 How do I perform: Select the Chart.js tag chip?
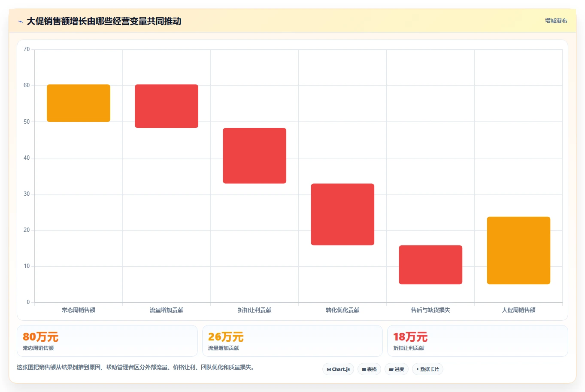click(x=338, y=369)
